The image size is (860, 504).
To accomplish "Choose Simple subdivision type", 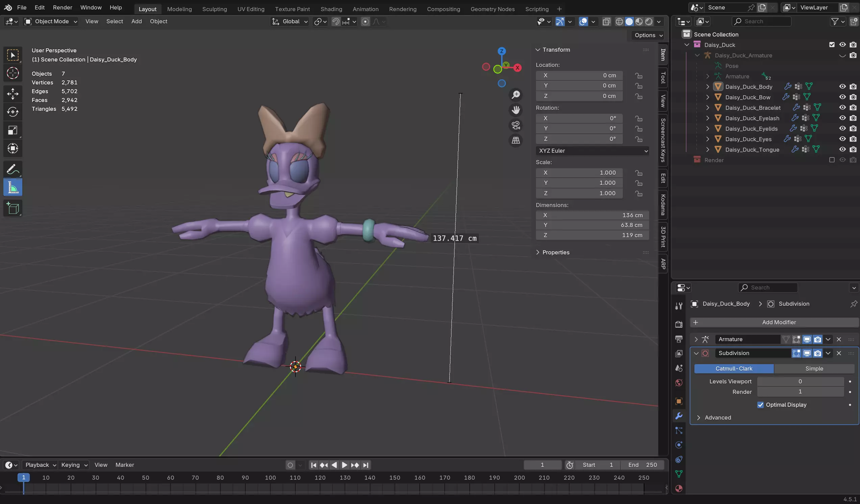I will tap(814, 369).
